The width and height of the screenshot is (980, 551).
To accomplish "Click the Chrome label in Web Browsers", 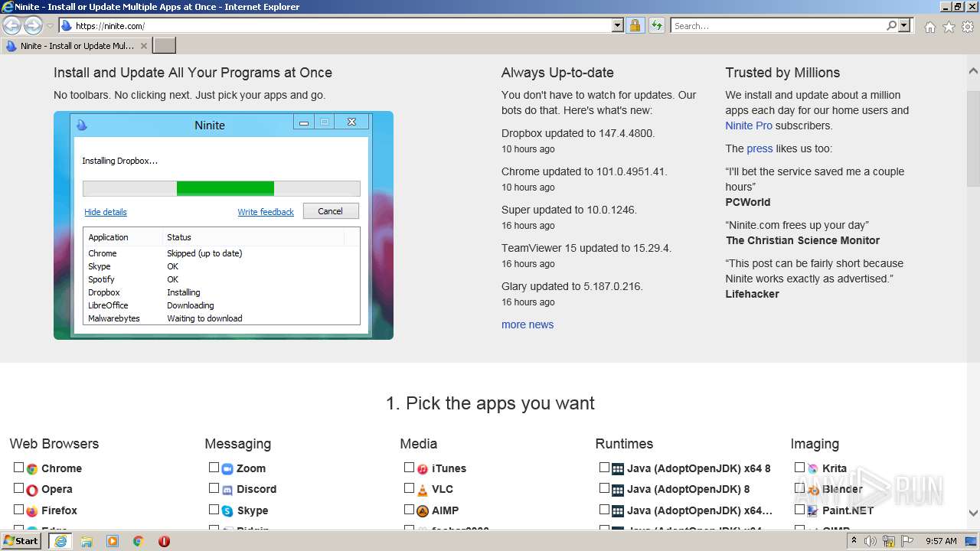I will click(x=61, y=468).
